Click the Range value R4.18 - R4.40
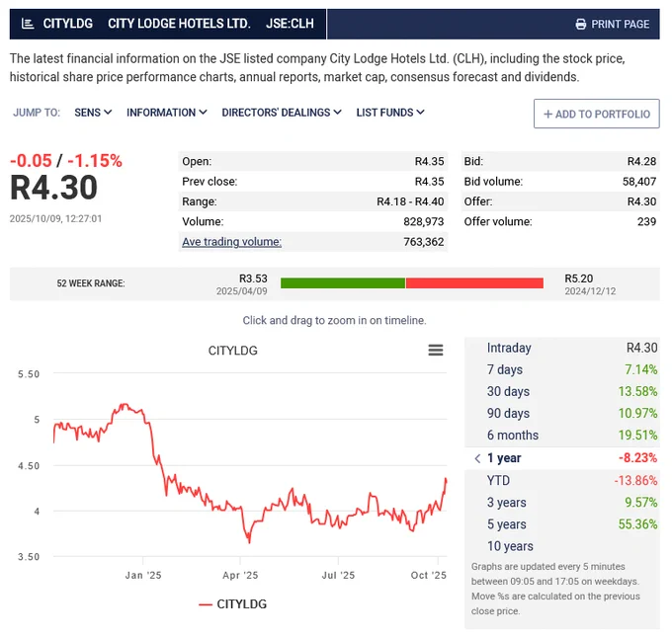672x638 pixels. (410, 201)
